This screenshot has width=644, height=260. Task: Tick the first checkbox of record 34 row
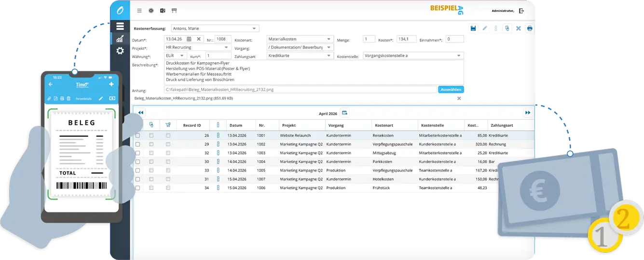(137, 188)
